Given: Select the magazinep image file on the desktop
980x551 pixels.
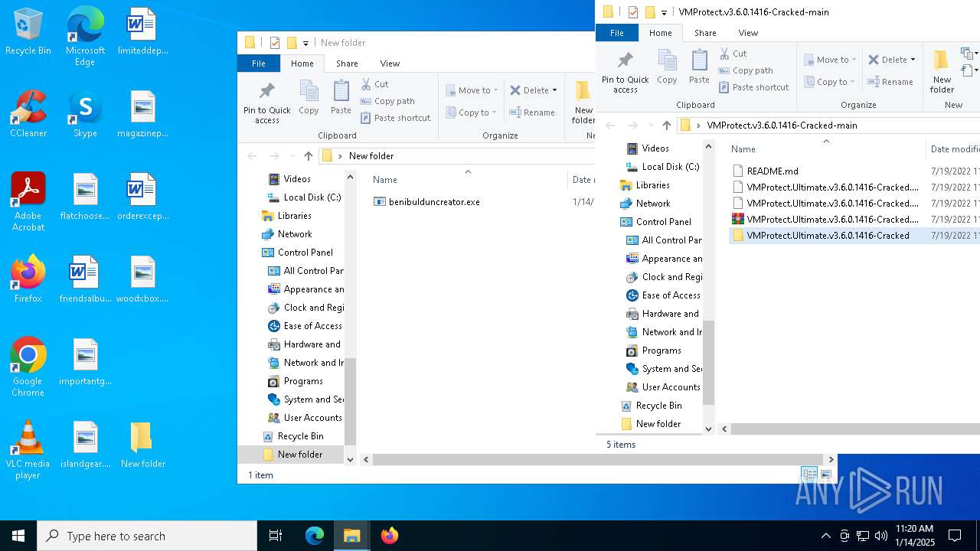Looking at the screenshot, I should click(142, 114).
